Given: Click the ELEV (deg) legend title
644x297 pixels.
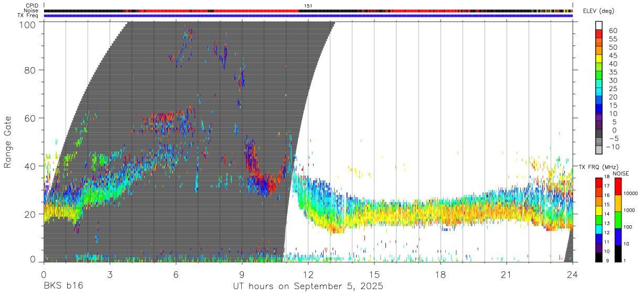Looking at the screenshot, I should point(599,10).
